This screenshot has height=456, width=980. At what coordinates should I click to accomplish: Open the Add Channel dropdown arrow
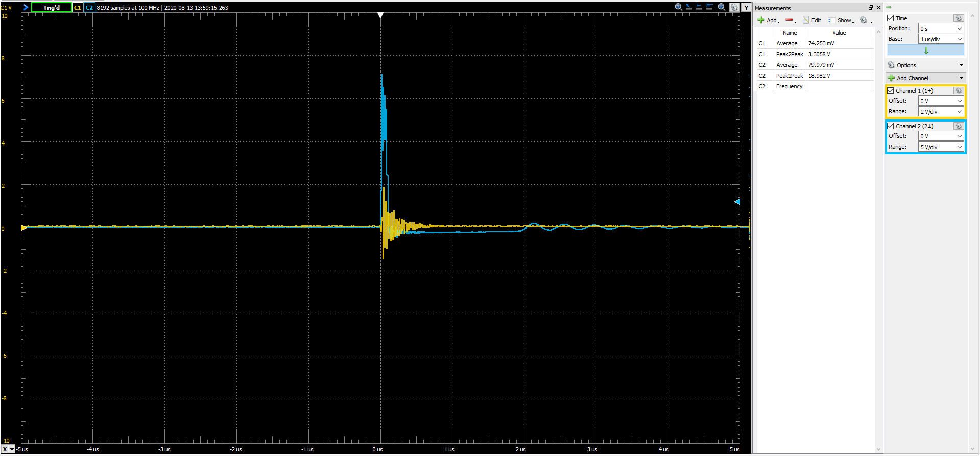coord(962,78)
